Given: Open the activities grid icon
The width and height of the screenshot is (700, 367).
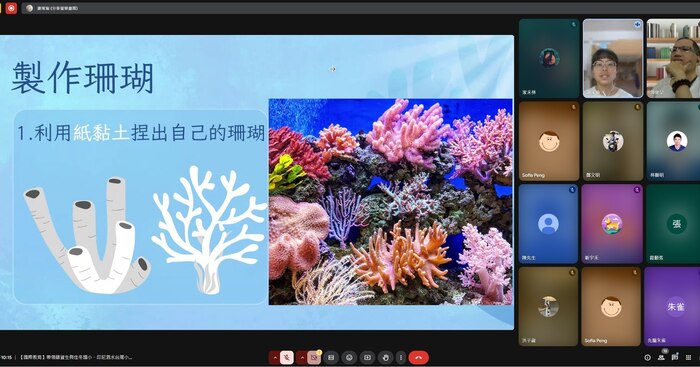Looking at the screenshot, I should (688, 358).
